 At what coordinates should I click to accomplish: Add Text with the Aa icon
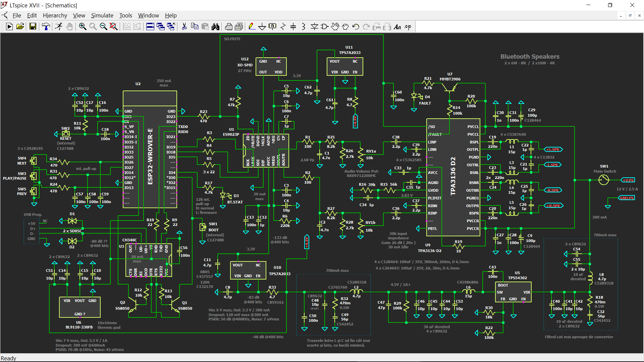(397, 26)
